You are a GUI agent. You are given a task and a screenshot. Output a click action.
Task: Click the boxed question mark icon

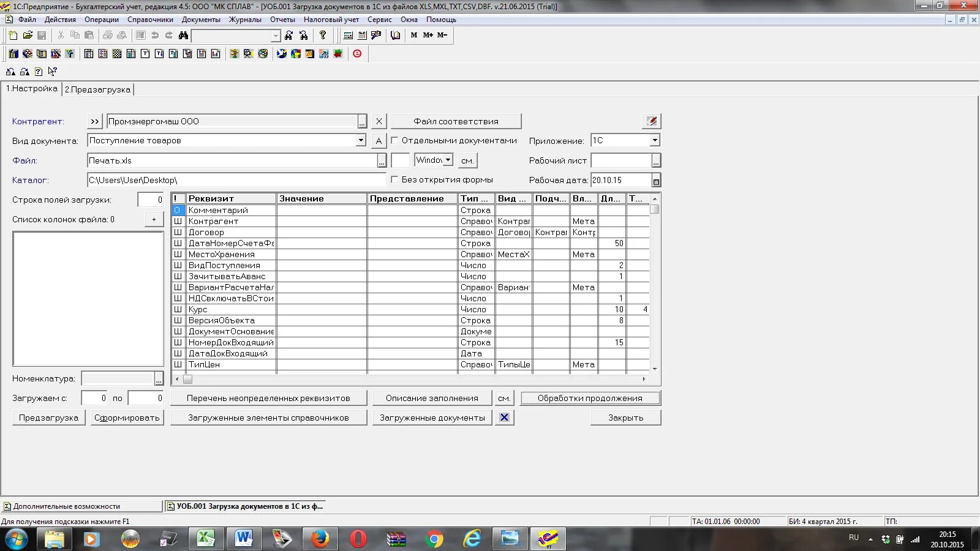39,72
